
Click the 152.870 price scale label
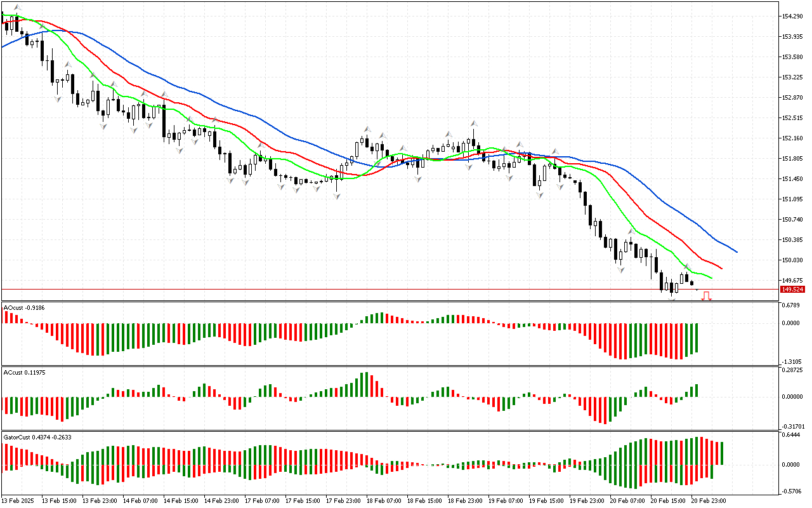tap(792, 97)
